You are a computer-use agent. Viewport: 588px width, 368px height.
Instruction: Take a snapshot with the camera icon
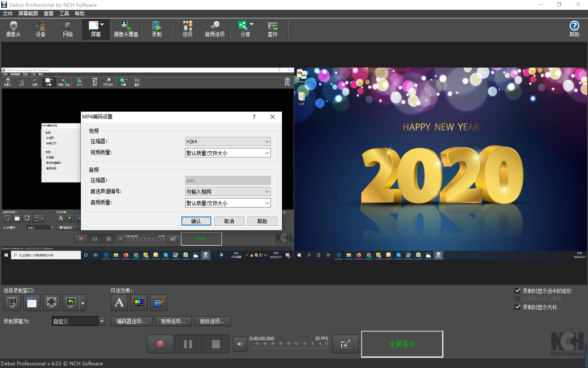click(345, 344)
